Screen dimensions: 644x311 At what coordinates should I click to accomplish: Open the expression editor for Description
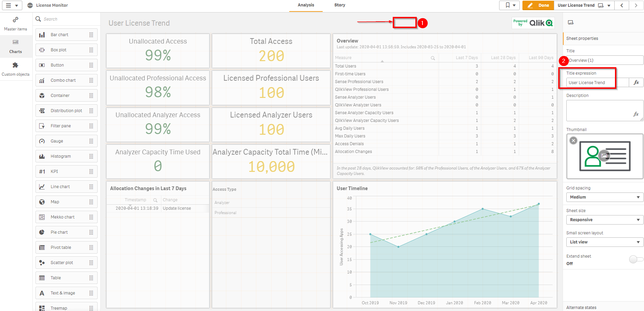coord(636,114)
